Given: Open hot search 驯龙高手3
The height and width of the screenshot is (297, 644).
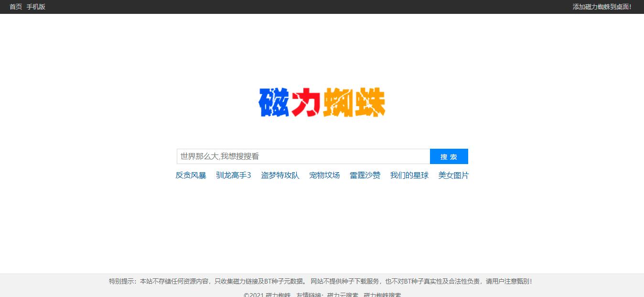Looking at the screenshot, I should (x=234, y=176).
